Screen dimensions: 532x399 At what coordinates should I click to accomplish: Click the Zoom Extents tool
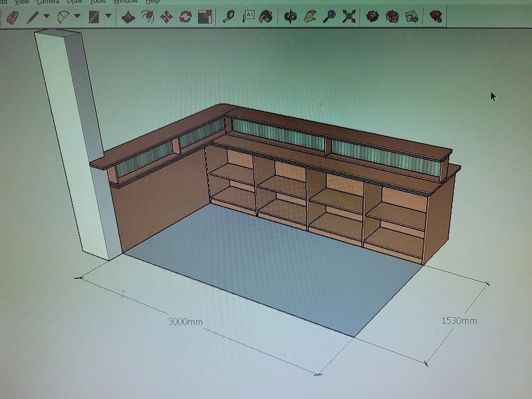point(350,17)
